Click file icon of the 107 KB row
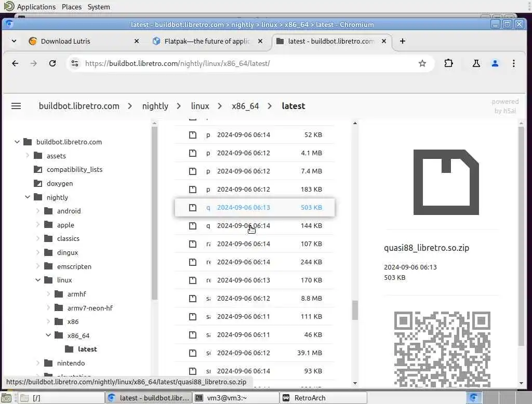 click(192, 244)
